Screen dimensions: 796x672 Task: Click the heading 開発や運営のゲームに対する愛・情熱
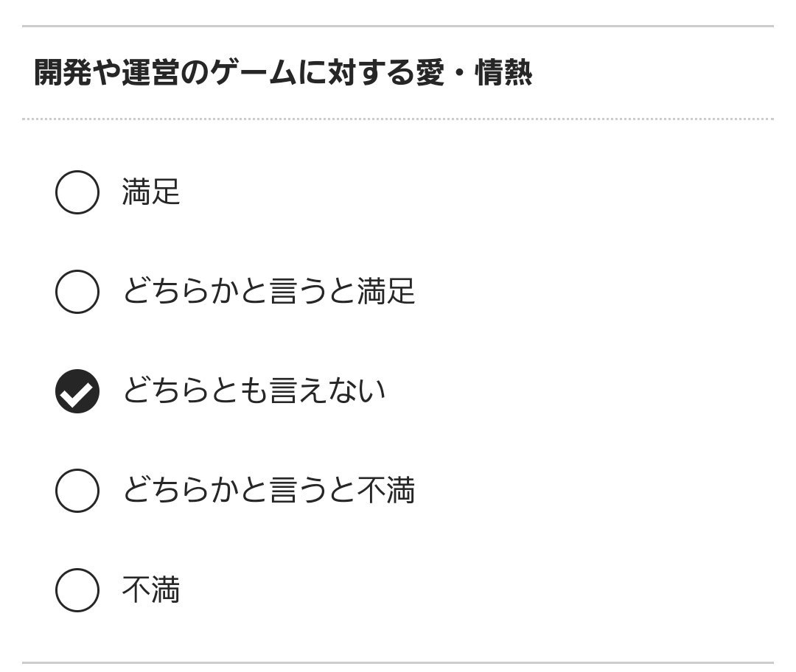click(283, 74)
